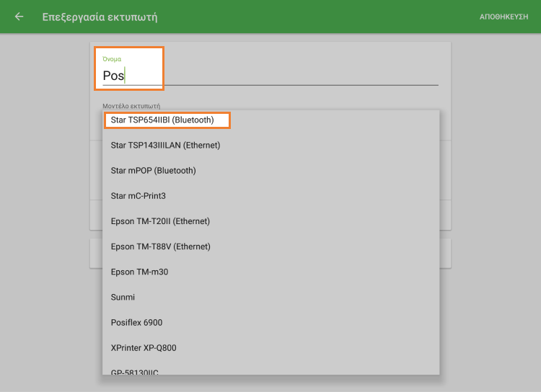Select the Star mC-Print3 model
Image resolution: width=541 pixels, height=392 pixels.
138,196
